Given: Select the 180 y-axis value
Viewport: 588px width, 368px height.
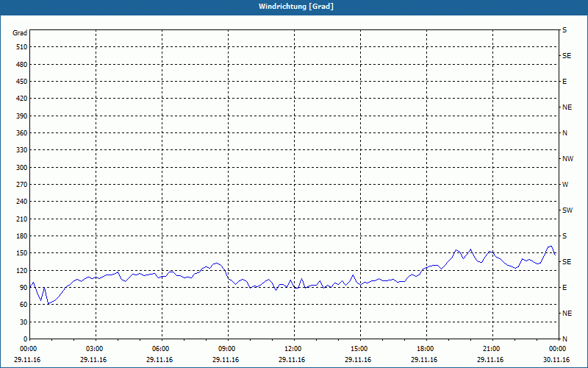Looking at the screenshot, I should [x=22, y=236].
